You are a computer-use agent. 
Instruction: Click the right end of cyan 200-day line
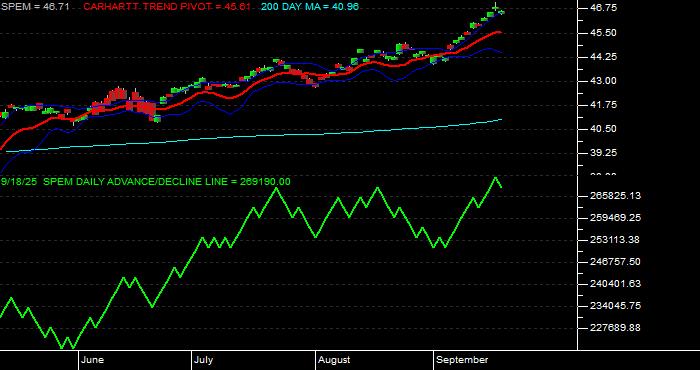coord(501,120)
